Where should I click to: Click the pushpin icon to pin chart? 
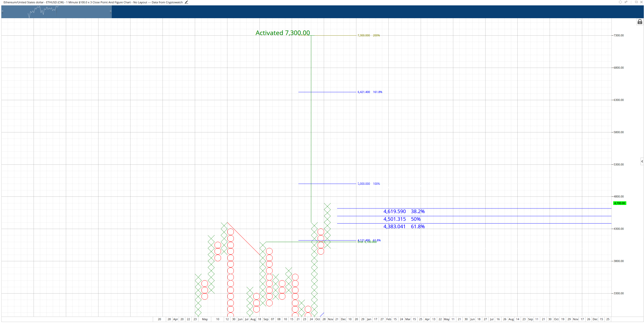pyautogui.click(x=626, y=2)
